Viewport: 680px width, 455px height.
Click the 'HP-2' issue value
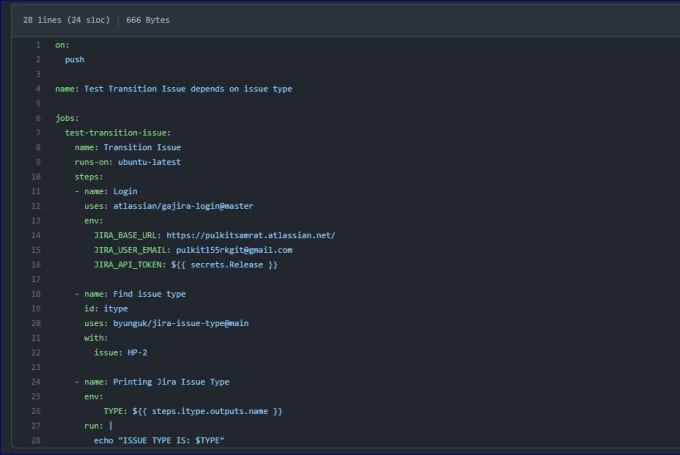[137, 353]
